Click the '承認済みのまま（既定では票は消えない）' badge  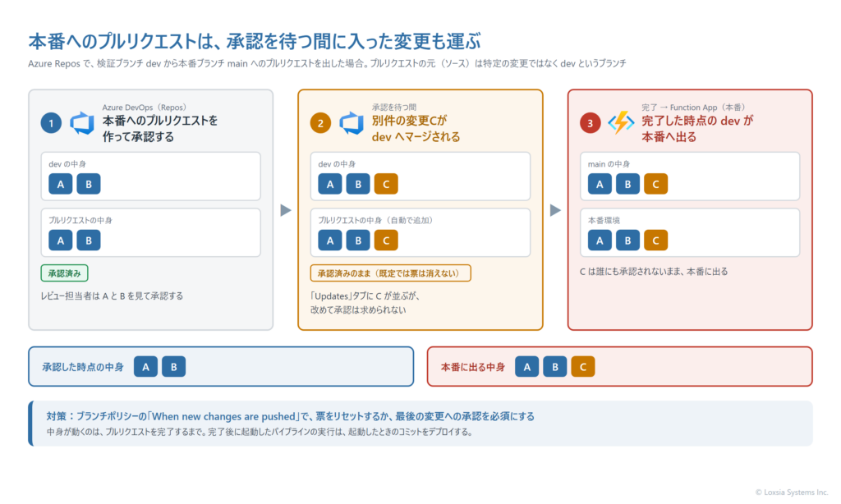coord(390,273)
